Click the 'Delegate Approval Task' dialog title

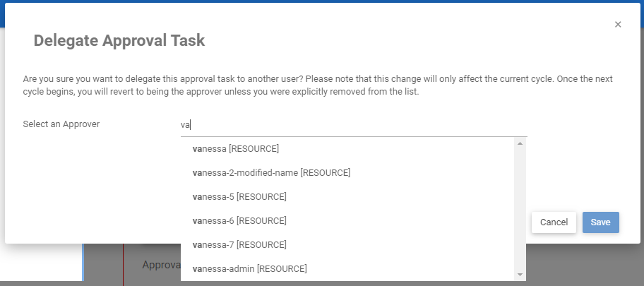119,41
